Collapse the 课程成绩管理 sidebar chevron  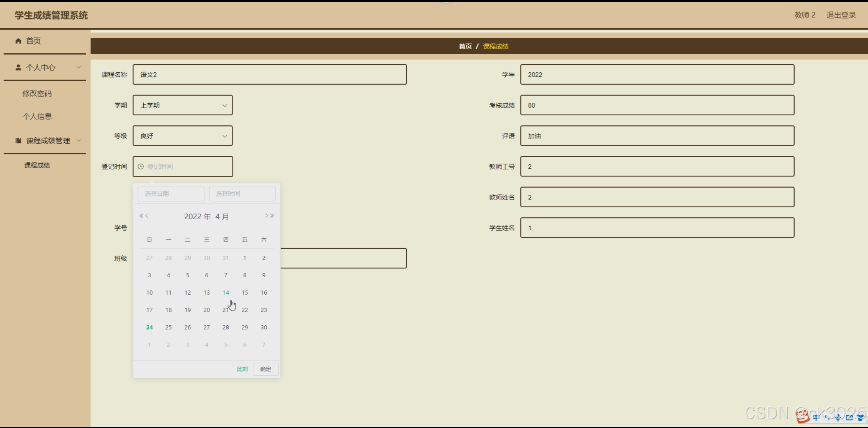[x=79, y=140]
